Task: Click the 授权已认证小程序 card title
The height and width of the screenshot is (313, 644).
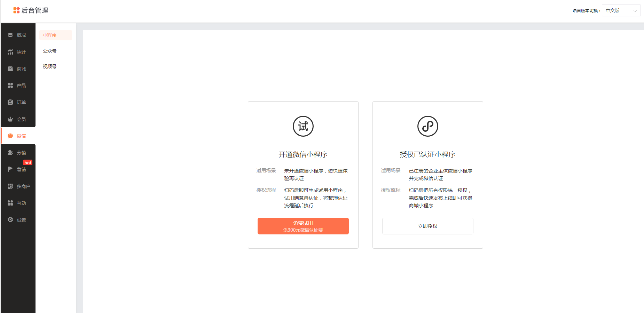Action: pyautogui.click(x=428, y=154)
